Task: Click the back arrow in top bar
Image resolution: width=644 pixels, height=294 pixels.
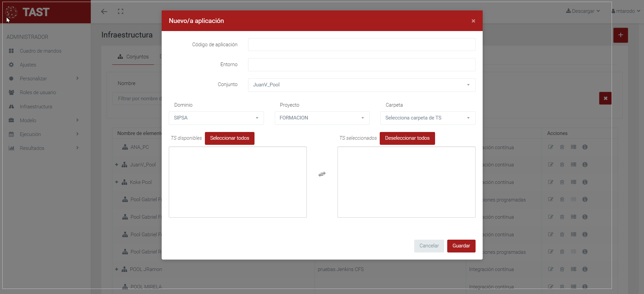Action: tap(104, 11)
